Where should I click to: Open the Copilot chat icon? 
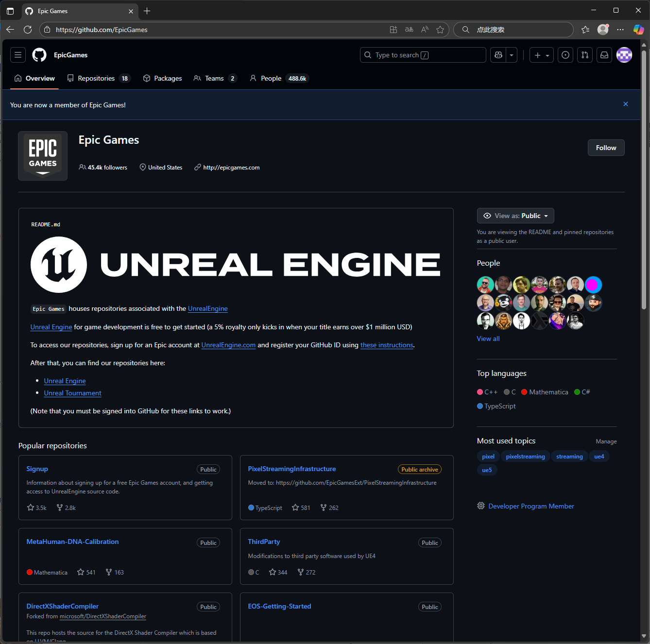[x=498, y=55]
